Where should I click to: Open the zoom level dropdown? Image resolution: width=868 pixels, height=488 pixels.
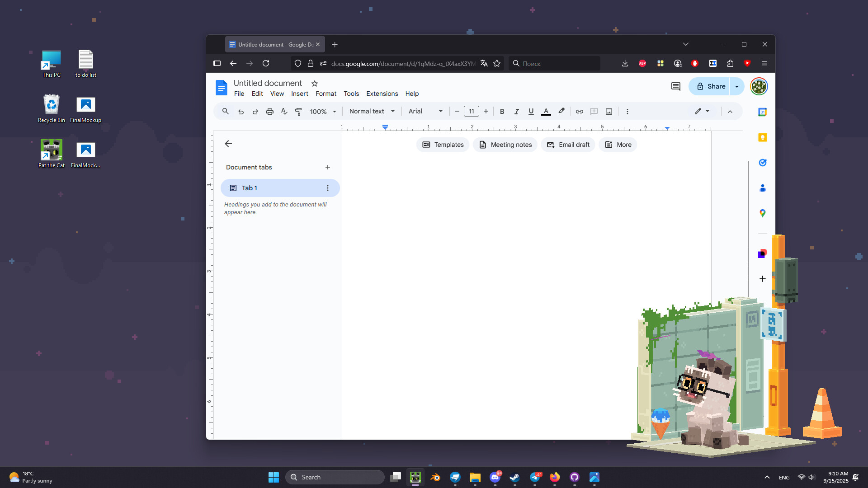(323, 111)
